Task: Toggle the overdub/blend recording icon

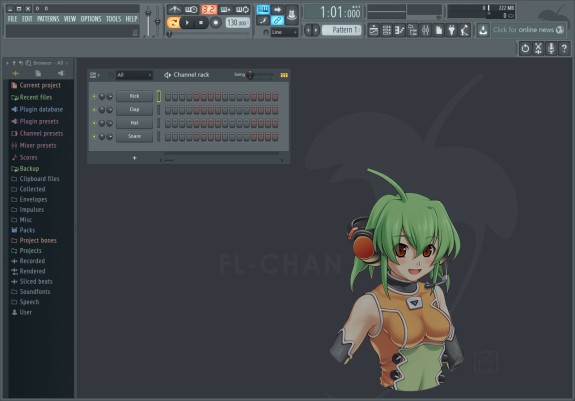Action: pos(226,10)
